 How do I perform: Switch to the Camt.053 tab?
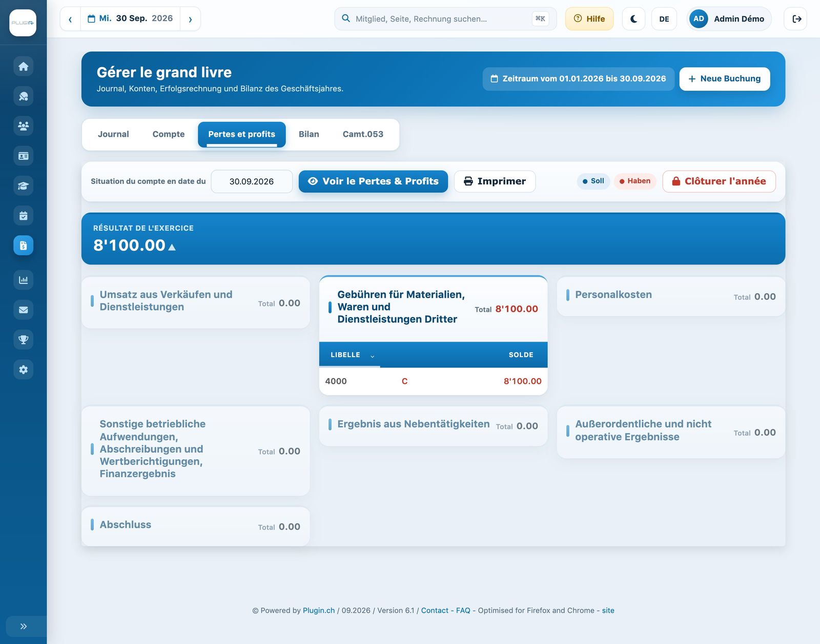coord(363,134)
